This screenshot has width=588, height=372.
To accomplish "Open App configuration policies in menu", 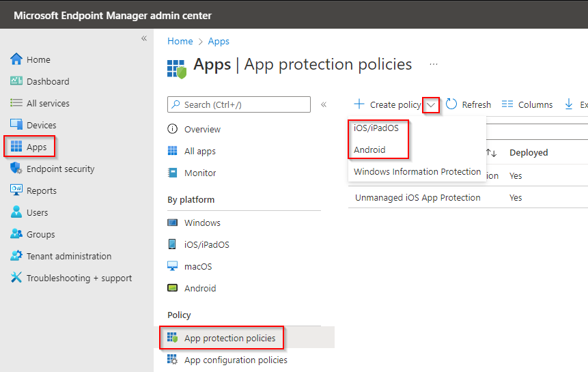I will click(236, 360).
